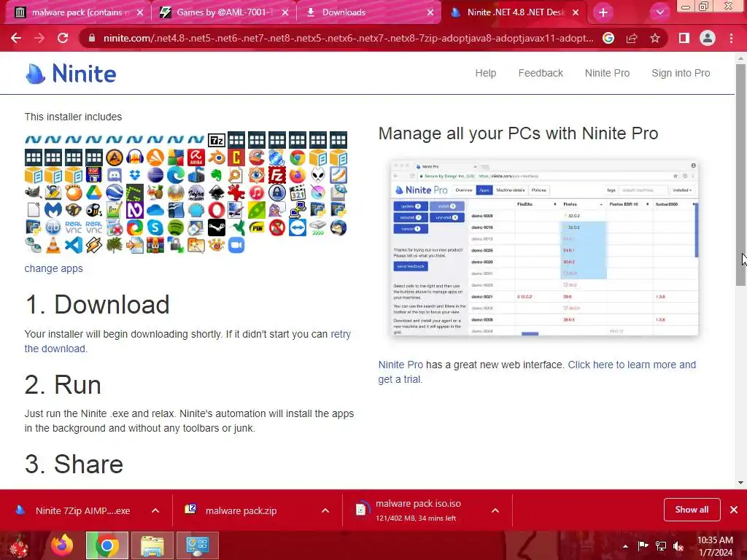Click the change apps link
The image size is (747, 560).
[x=53, y=268]
